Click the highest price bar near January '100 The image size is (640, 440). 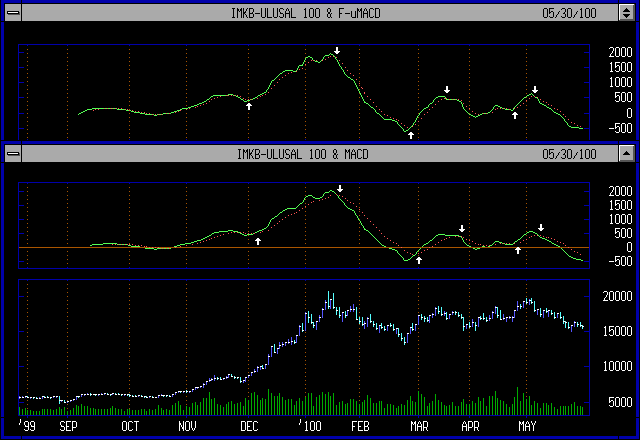point(329,298)
